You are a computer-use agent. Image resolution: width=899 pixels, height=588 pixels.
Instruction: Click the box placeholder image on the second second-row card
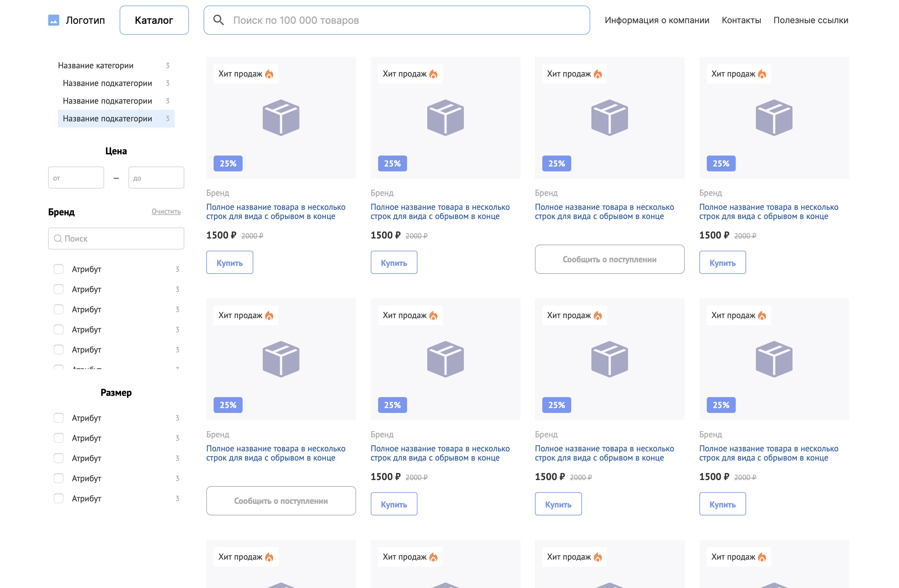pyautogui.click(x=445, y=359)
